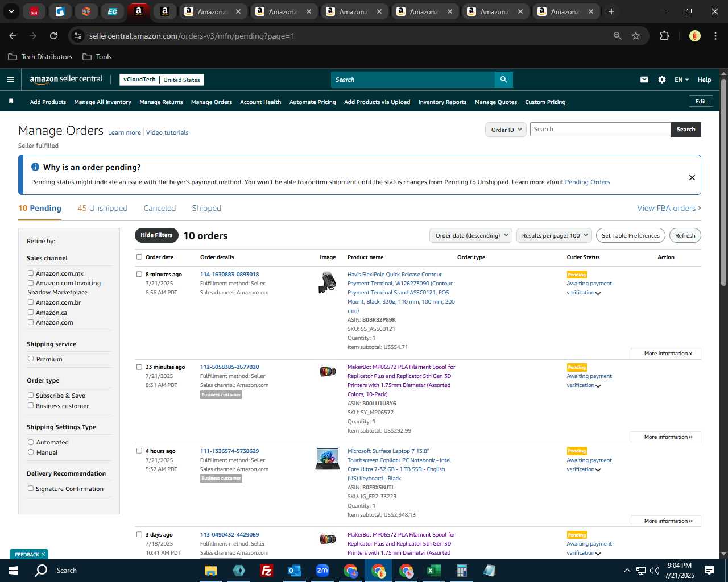Click the Microsoft Surface Laptop product thumbnail

pyautogui.click(x=328, y=459)
